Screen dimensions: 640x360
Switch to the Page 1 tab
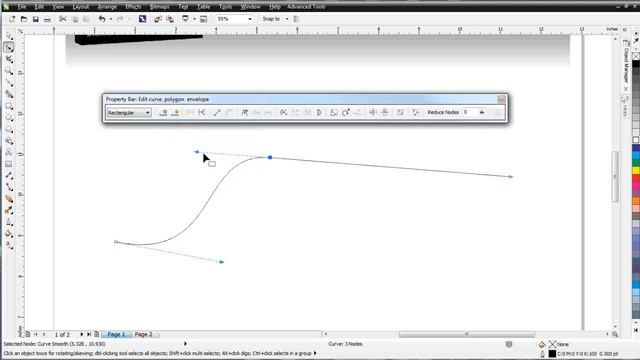tap(116, 334)
